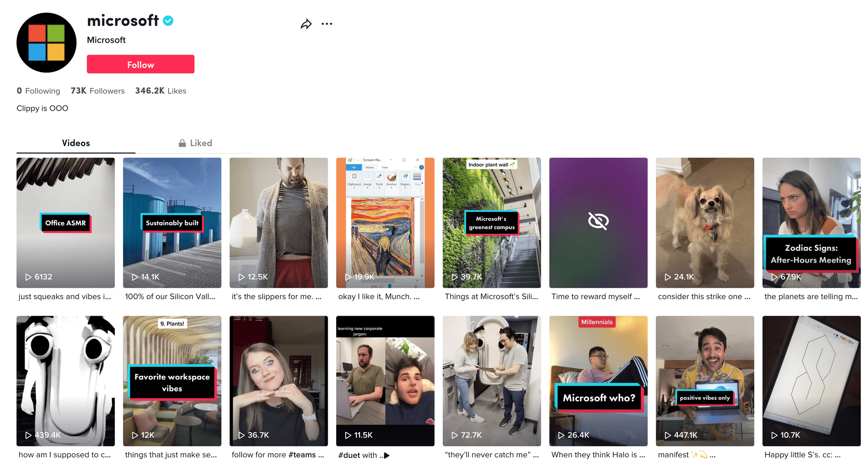Click the blue verified badge

(x=168, y=21)
